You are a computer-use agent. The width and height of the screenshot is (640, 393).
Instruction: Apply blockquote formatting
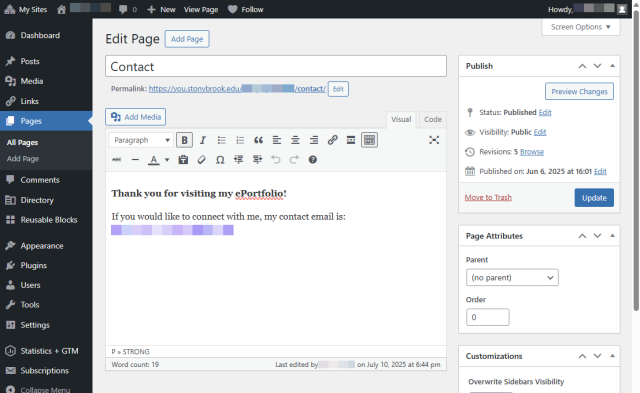click(258, 140)
